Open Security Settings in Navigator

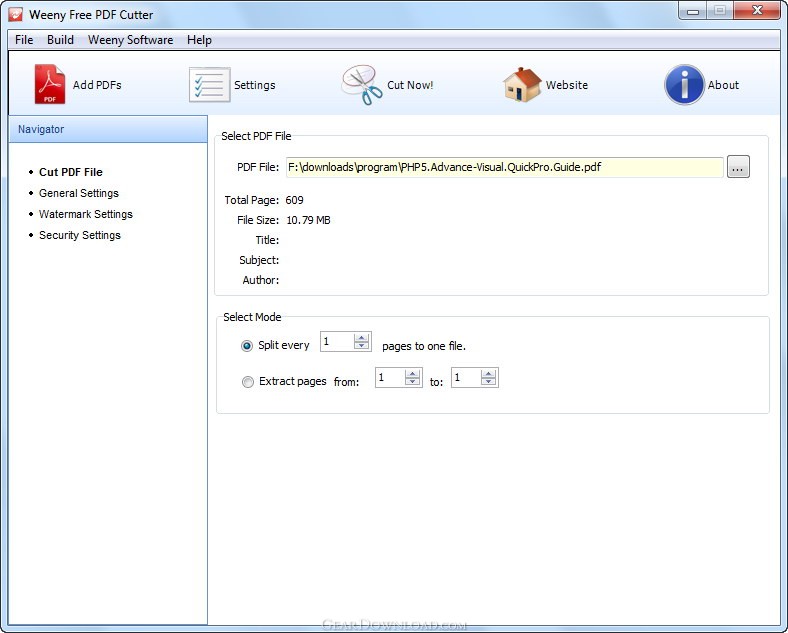pyautogui.click(x=79, y=236)
